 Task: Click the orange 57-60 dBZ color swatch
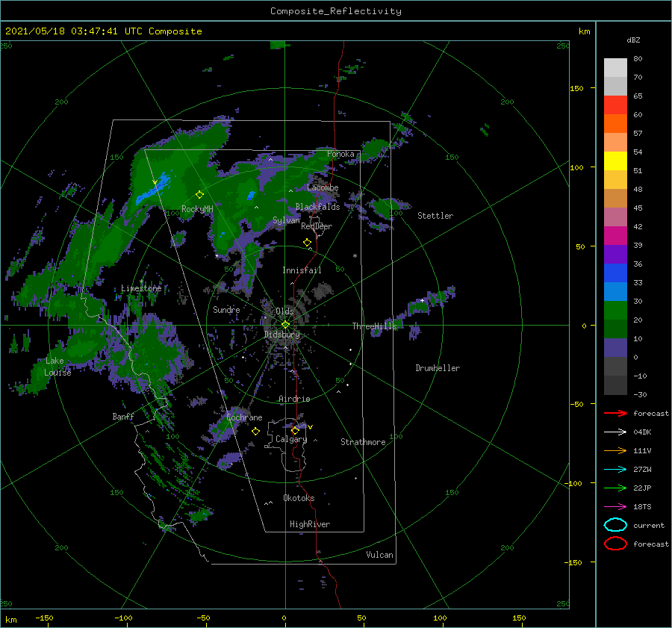pos(615,124)
